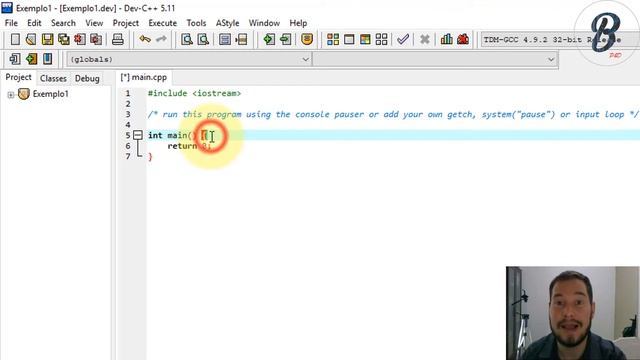Run the program with window icon

[349, 39]
